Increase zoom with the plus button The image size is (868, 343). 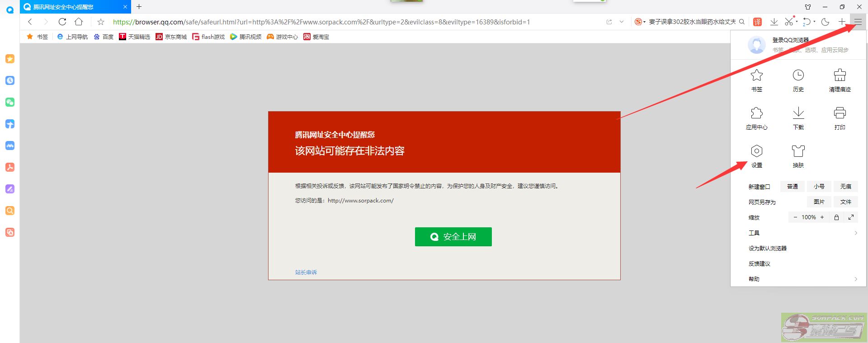[822, 217]
